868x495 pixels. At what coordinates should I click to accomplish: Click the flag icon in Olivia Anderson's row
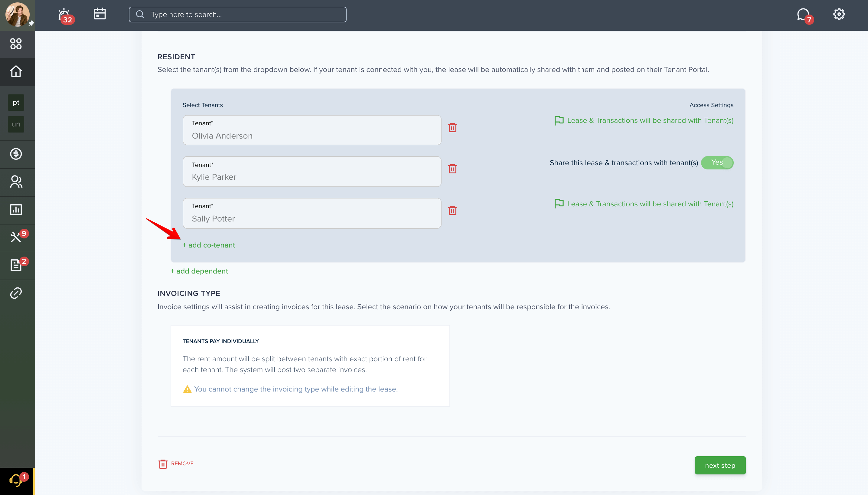pyautogui.click(x=559, y=121)
